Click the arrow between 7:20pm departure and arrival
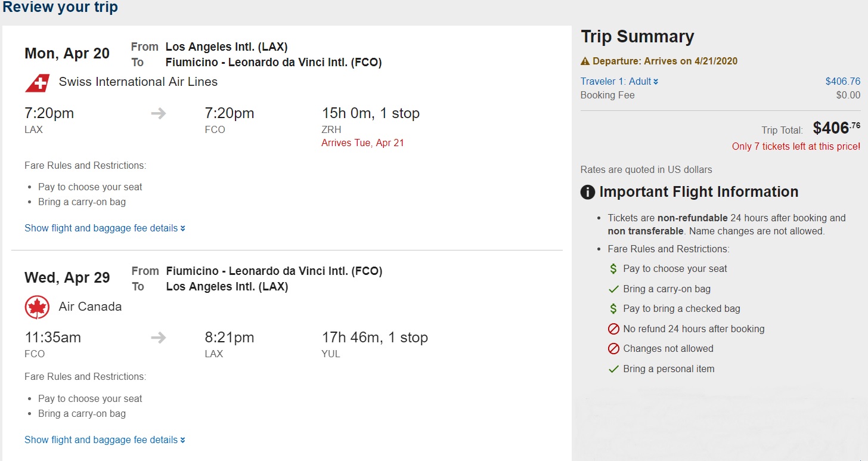Image resolution: width=868 pixels, height=461 pixels. (x=158, y=113)
